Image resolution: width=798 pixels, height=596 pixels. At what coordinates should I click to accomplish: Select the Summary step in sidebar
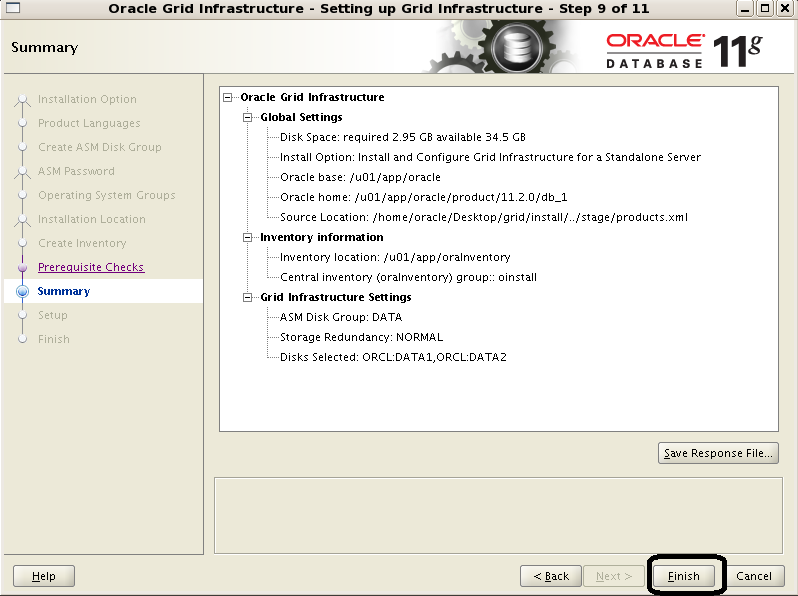point(64,291)
